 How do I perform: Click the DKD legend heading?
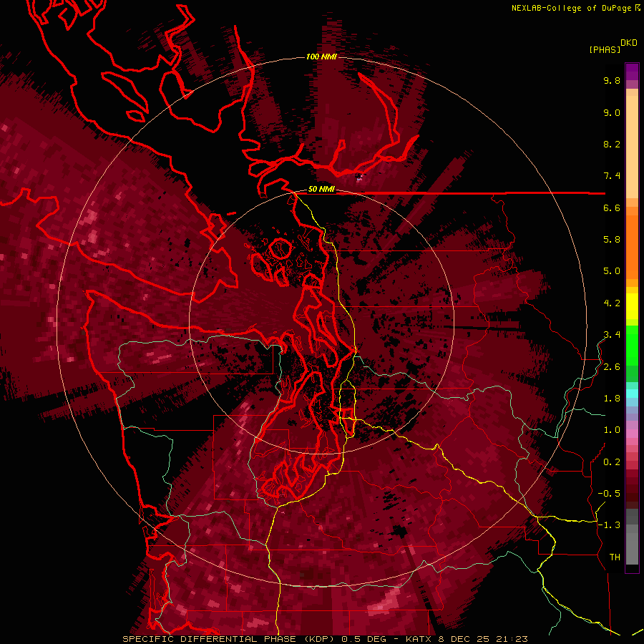pyautogui.click(x=629, y=43)
